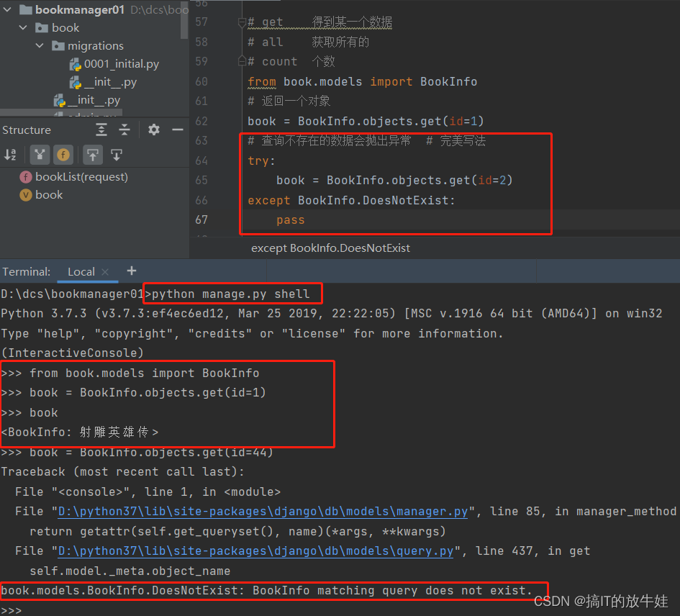
Task: Collapse the migrations folder chevron
Action: [40, 45]
